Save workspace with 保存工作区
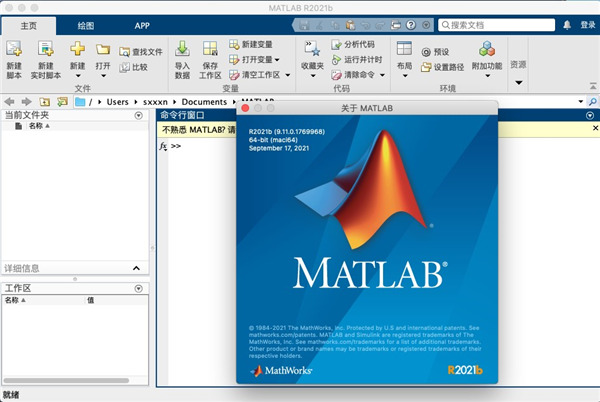The height and width of the screenshot is (402, 600). 210,60
